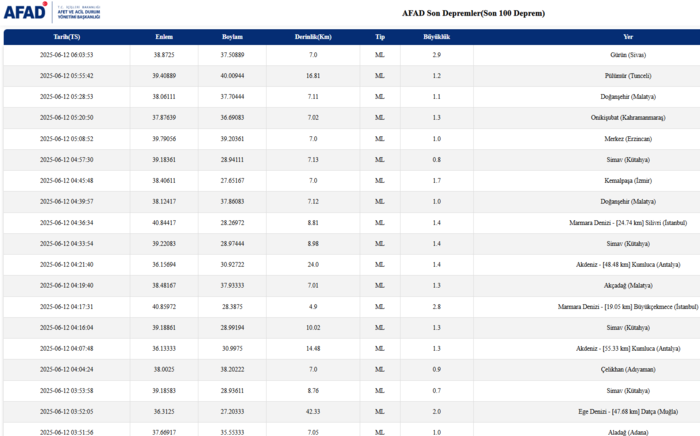Click the timestamp 2025-06-12 06:03:53
Image resolution: width=700 pixels, height=436 pixels.
[x=66, y=55]
